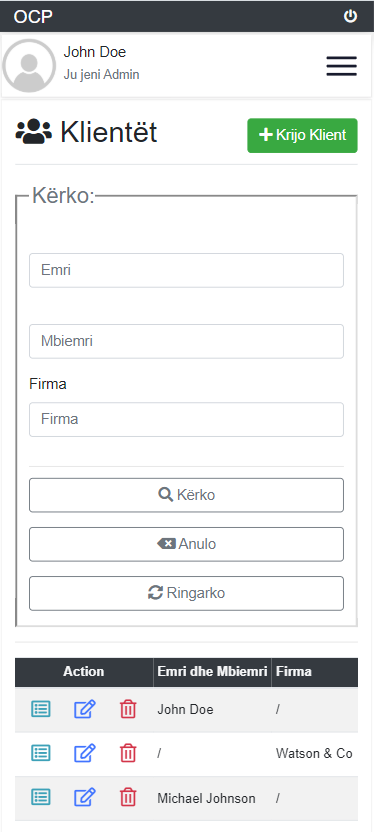Select the Firma text box
Screen dimensions: 374x832
pyautogui.click(x=186, y=420)
